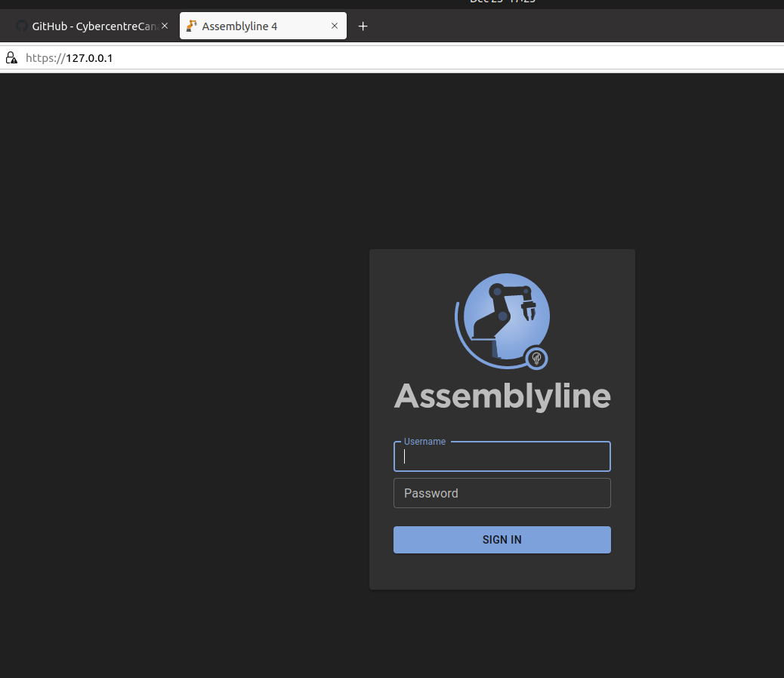Focus the Password field
Screen dimensions: 784x678
tap(502, 493)
